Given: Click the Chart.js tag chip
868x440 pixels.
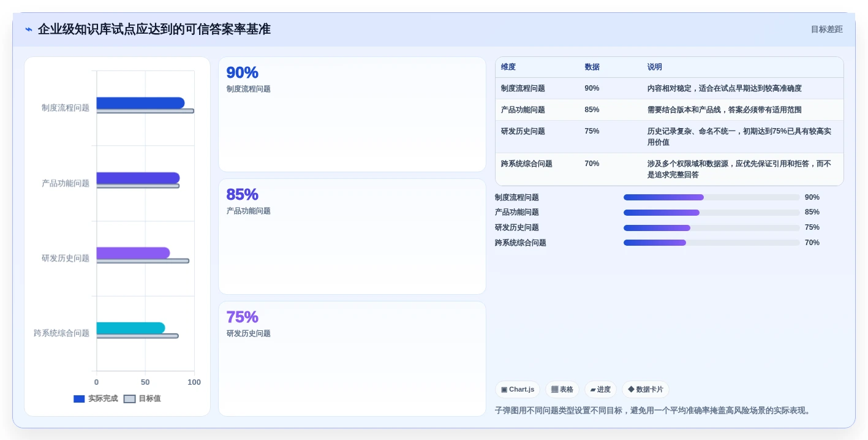Looking at the screenshot, I should 518,390.
